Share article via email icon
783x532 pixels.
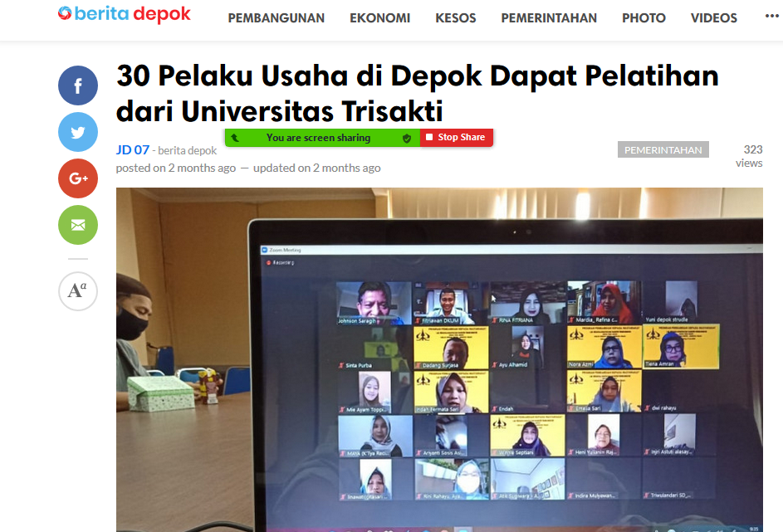[78, 225]
